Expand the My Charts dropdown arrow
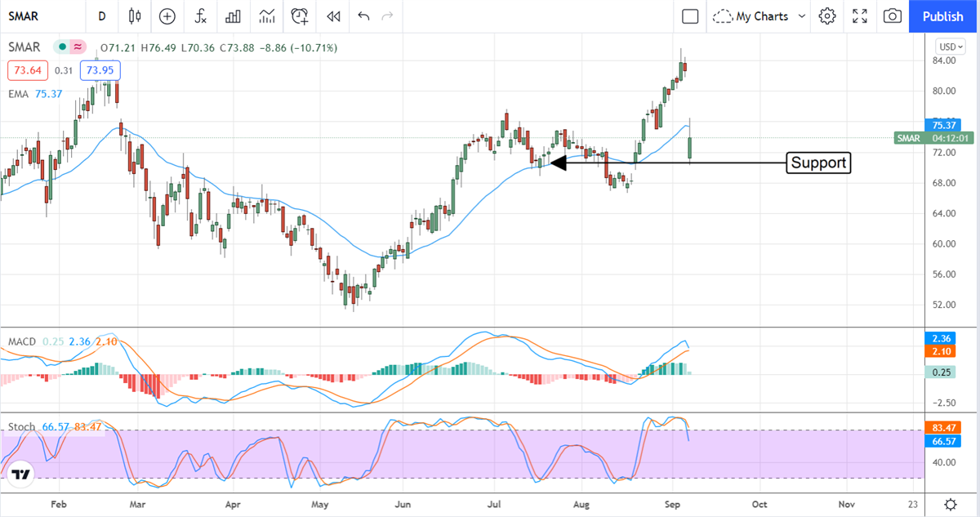980x517 pixels. [x=802, y=16]
